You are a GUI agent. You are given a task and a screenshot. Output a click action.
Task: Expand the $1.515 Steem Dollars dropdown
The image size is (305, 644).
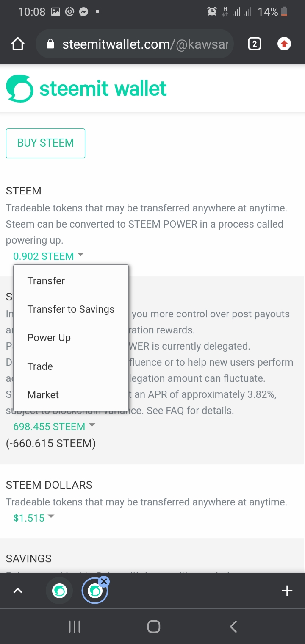[34, 518]
